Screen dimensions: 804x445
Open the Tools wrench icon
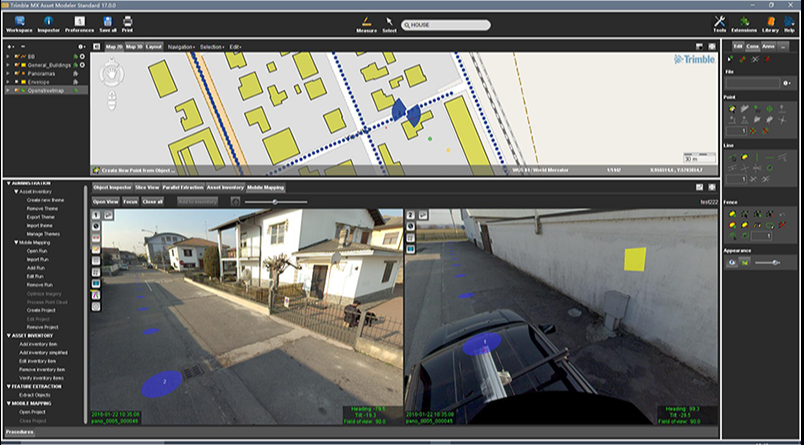(x=719, y=24)
